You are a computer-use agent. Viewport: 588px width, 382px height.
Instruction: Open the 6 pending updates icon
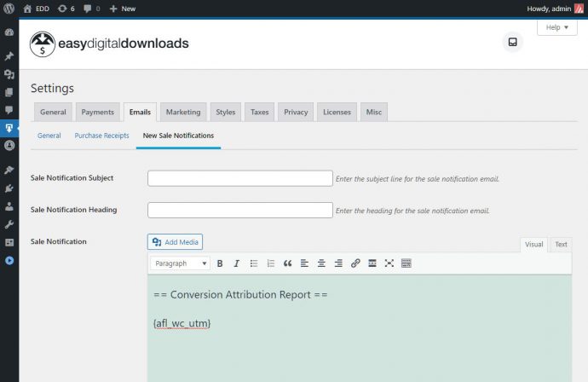[x=66, y=9]
